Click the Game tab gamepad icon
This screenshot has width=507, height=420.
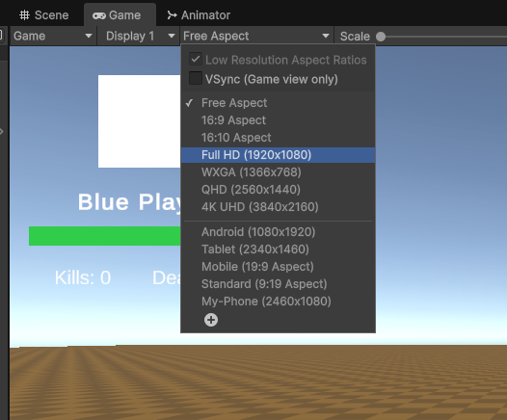tap(99, 15)
